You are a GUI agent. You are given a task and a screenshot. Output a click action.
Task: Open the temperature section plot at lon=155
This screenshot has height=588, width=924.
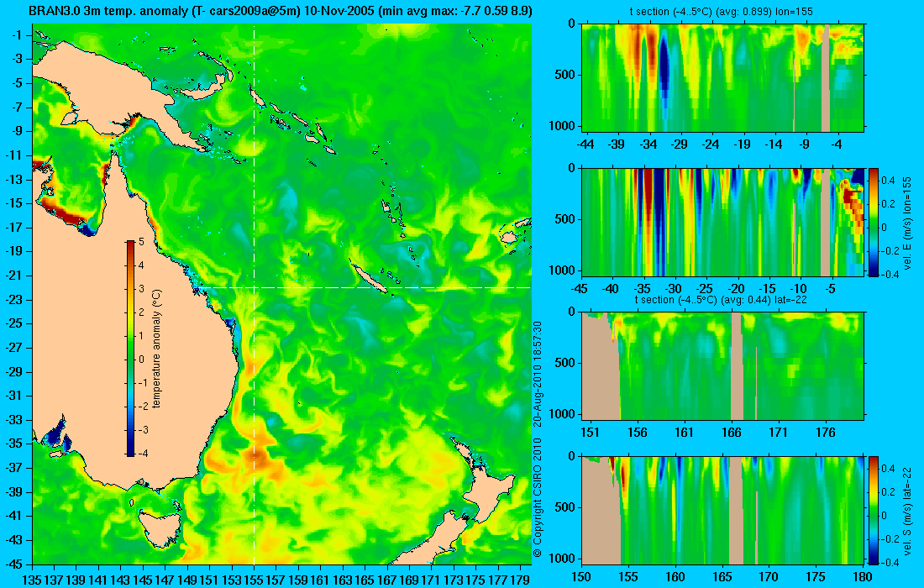point(723,78)
